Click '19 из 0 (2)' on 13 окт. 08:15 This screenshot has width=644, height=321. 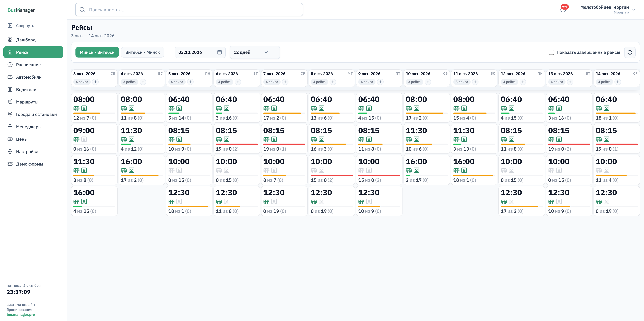[x=559, y=149]
